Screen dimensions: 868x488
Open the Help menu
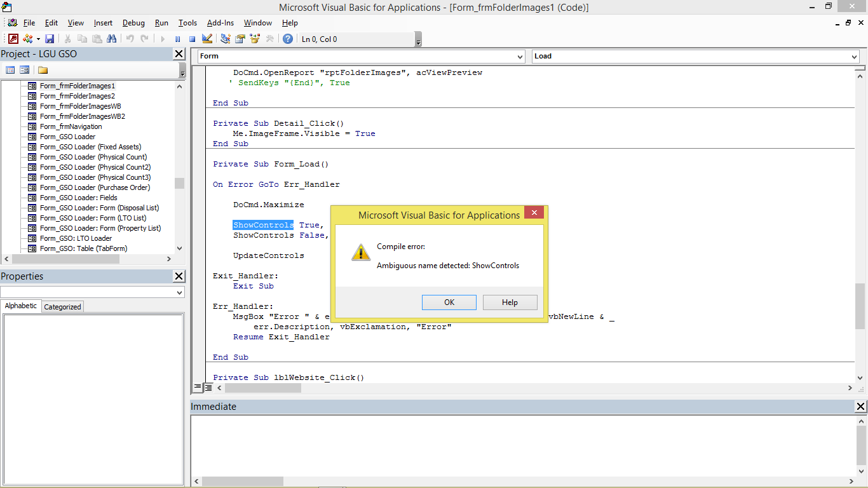coord(290,23)
